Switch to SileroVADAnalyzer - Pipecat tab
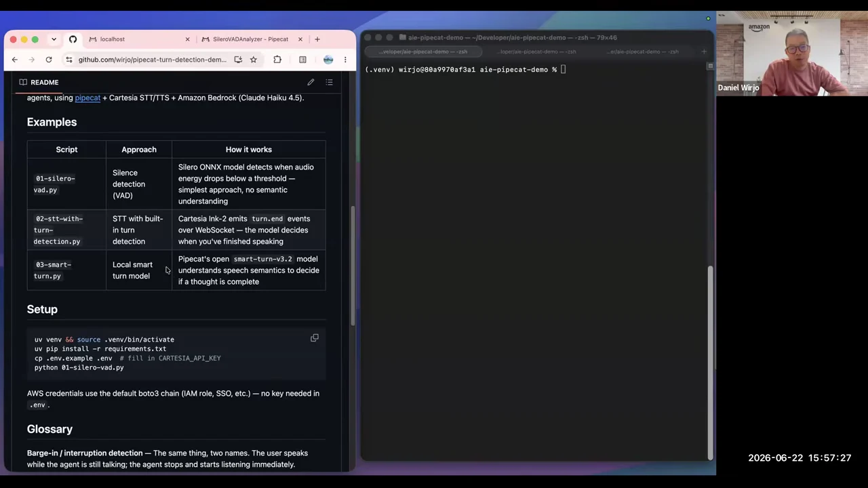868x488 pixels. pyautogui.click(x=250, y=39)
